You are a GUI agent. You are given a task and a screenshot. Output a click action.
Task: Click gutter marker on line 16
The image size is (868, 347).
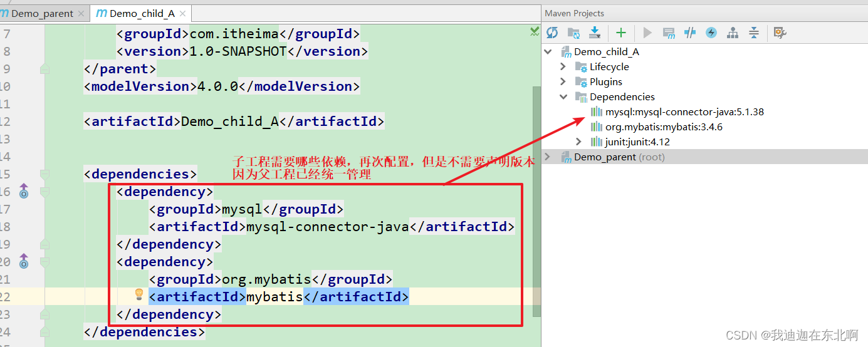(x=24, y=191)
